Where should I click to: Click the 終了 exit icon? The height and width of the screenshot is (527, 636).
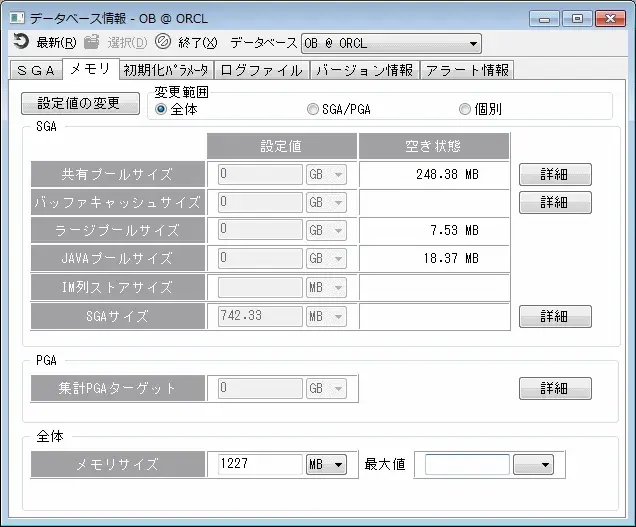[x=163, y=42]
